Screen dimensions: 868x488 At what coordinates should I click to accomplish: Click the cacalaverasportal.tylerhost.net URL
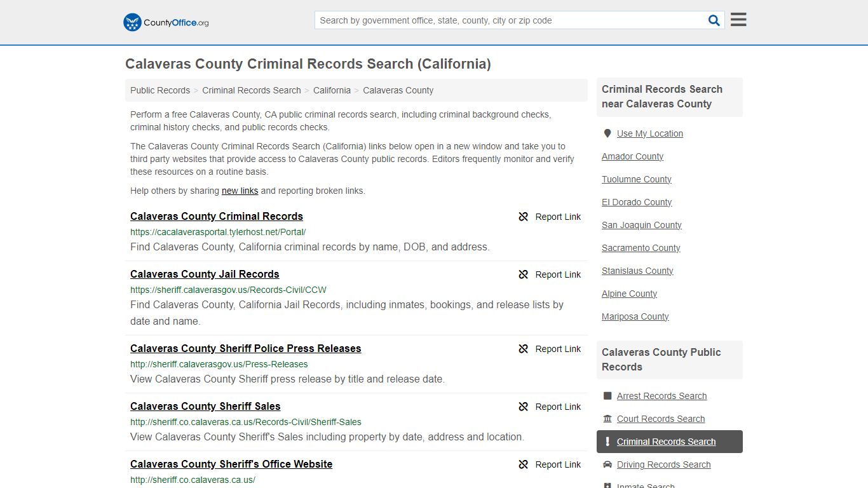[218, 232]
